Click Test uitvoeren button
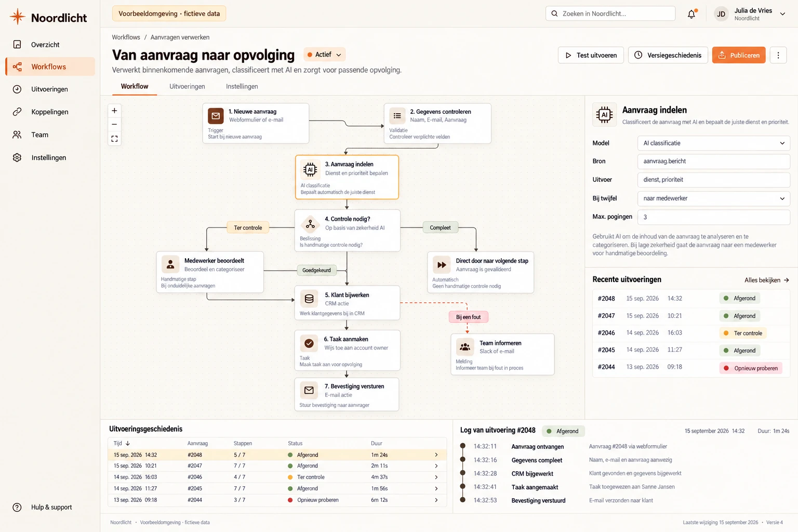 [x=591, y=55]
